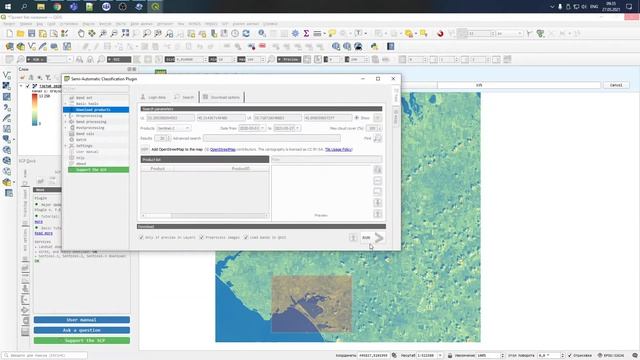Click the New Project toolbar icon
640x360 pixels.
[9, 33]
